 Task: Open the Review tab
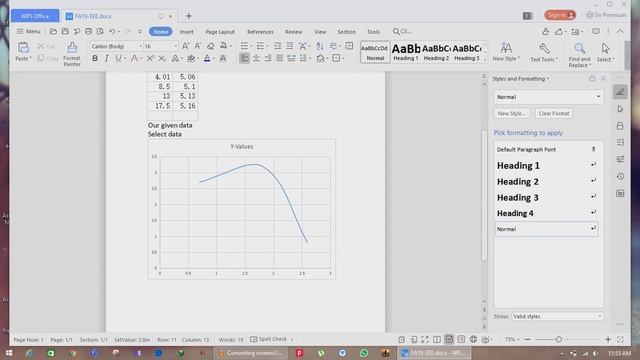tap(293, 31)
